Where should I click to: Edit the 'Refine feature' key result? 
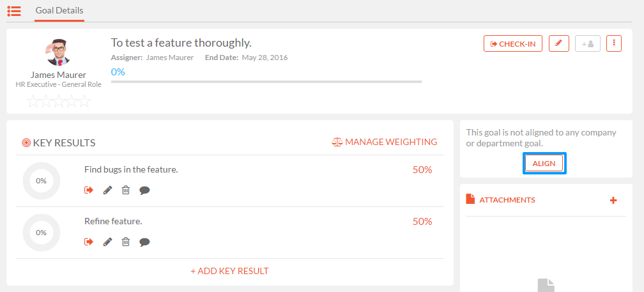107,242
